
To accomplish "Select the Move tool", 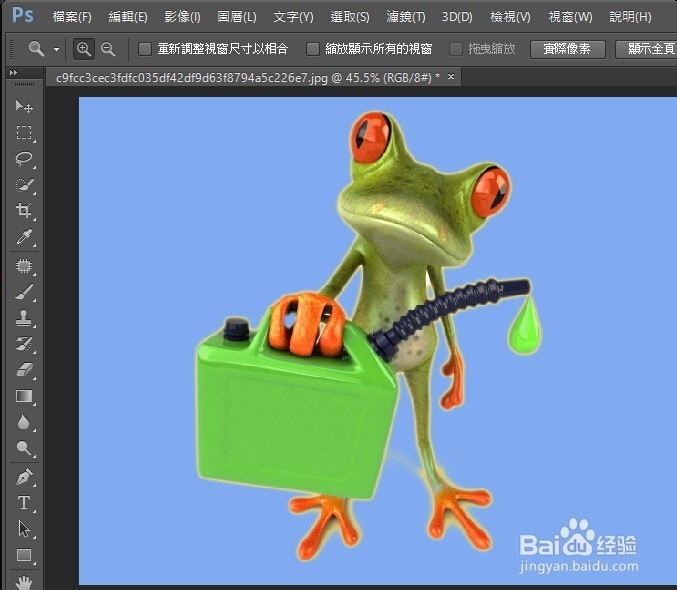I will tap(24, 106).
